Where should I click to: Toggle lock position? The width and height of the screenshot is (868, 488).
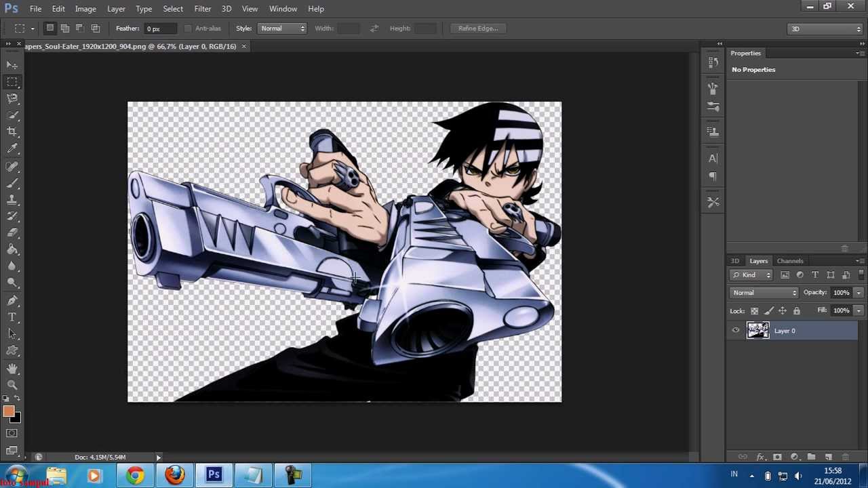tap(783, 311)
